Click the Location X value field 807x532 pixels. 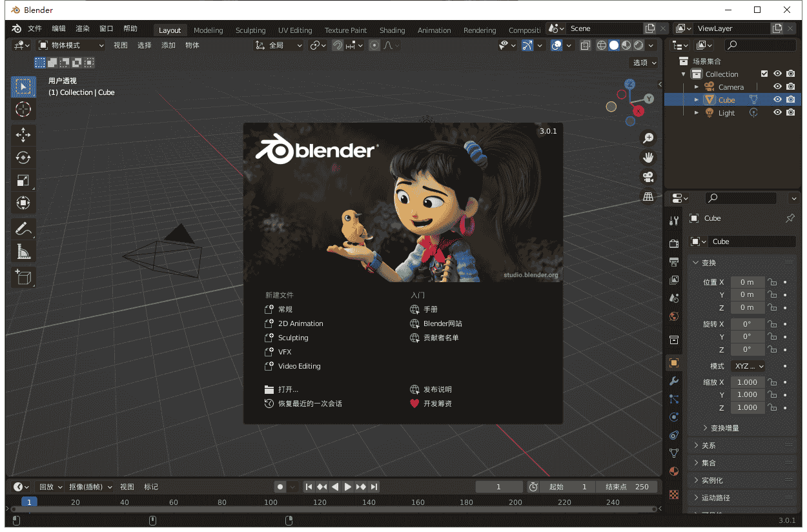[747, 282]
